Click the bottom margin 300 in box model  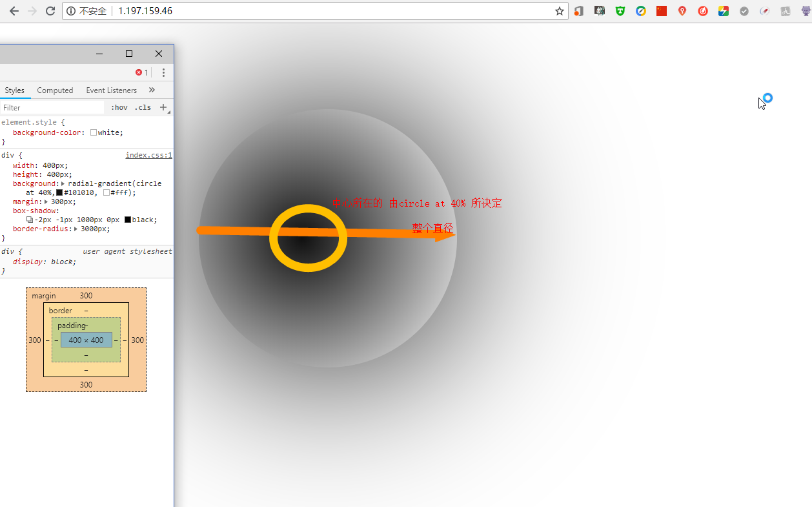click(x=86, y=385)
